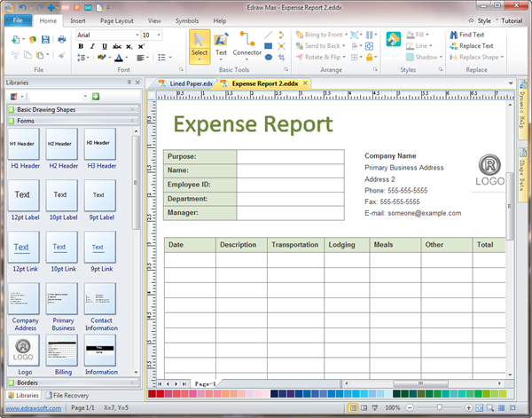Click the Find Text icon
The image size is (532, 418).
click(x=452, y=35)
